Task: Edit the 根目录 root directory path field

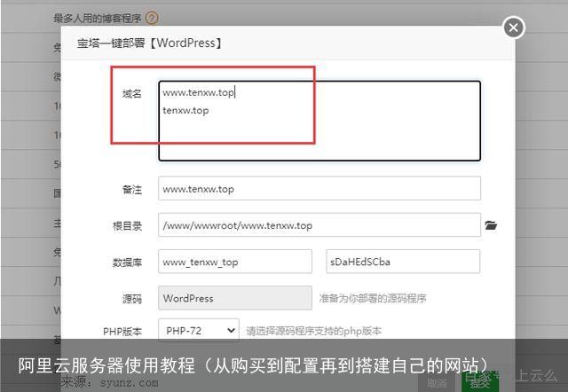Action: point(319,225)
